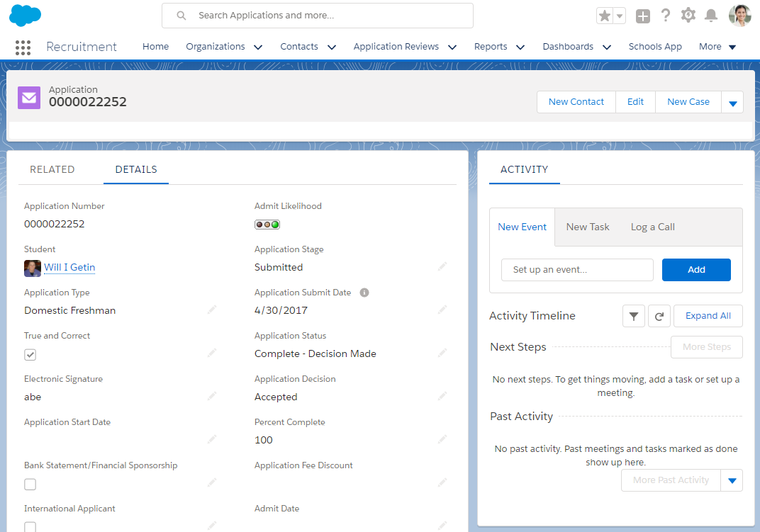Switch to the Related tab
Screen dimensions: 760x532
(x=52, y=169)
